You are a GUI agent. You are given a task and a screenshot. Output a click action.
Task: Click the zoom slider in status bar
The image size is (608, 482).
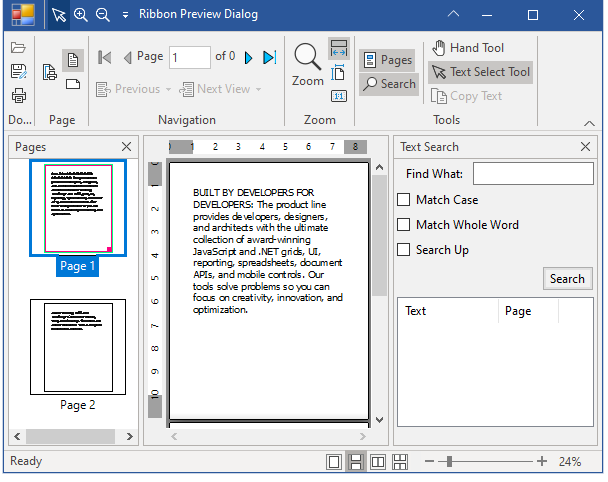click(x=450, y=462)
